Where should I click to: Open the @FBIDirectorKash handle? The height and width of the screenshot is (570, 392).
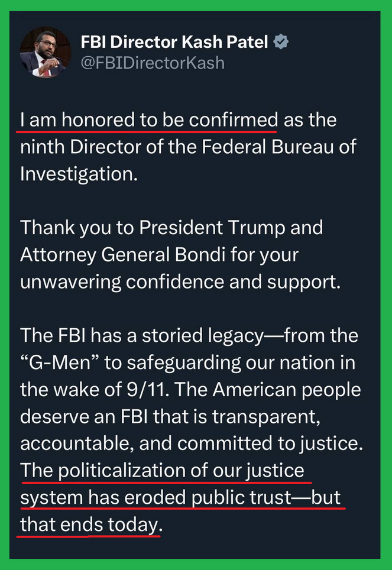153,63
